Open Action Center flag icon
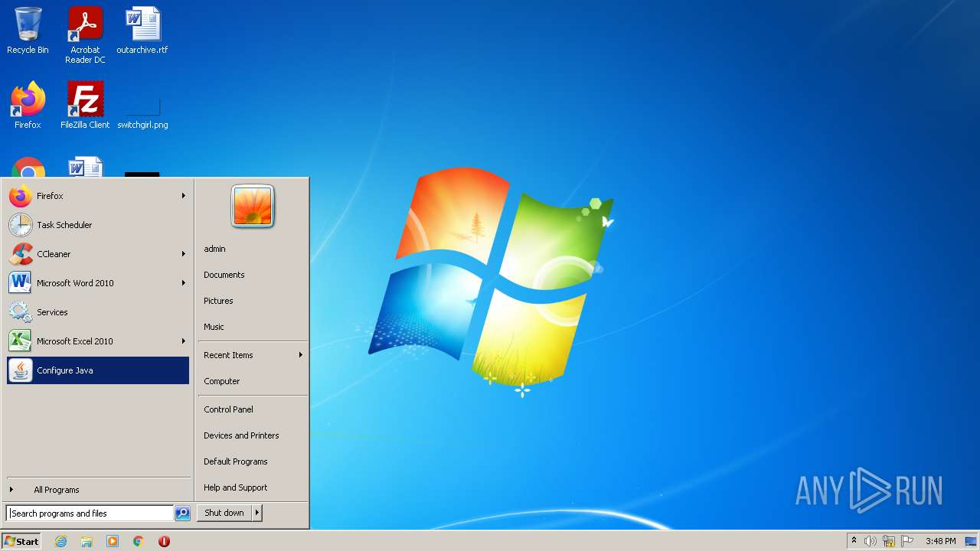Image resolution: width=980 pixels, height=551 pixels. [907, 541]
